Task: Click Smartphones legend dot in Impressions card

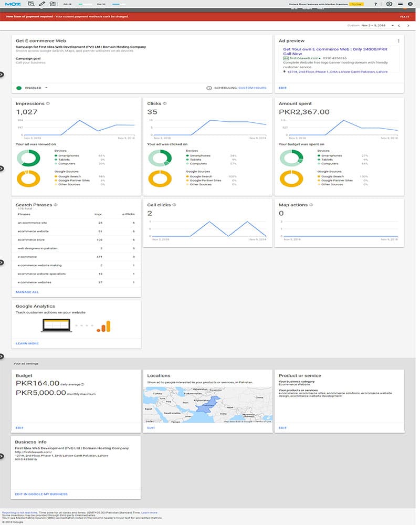Action: click(x=56, y=156)
